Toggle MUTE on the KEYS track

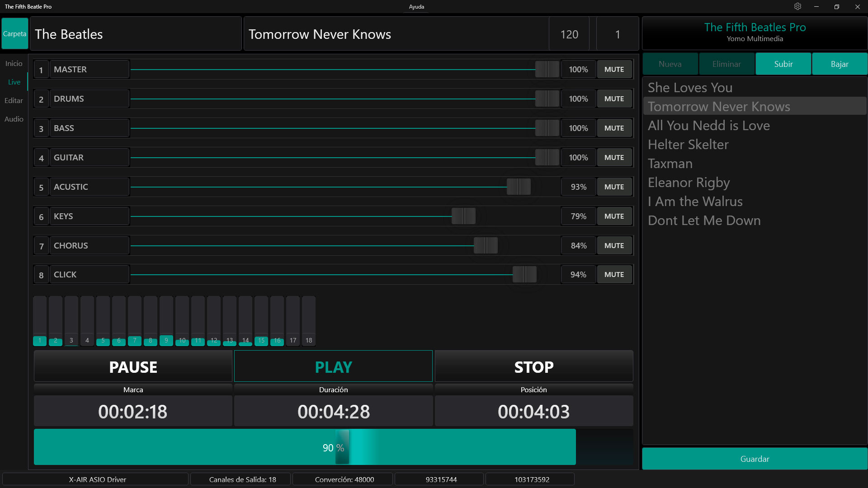[x=614, y=216]
